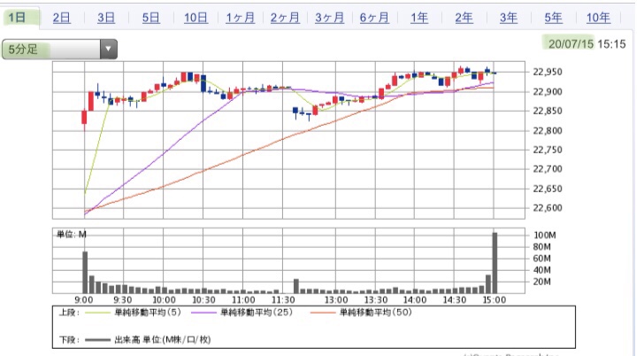Image resolution: width=644 pixels, height=356 pixels.
Task: Click the green line swatch for 移動平均(5)
Action: coord(97,313)
